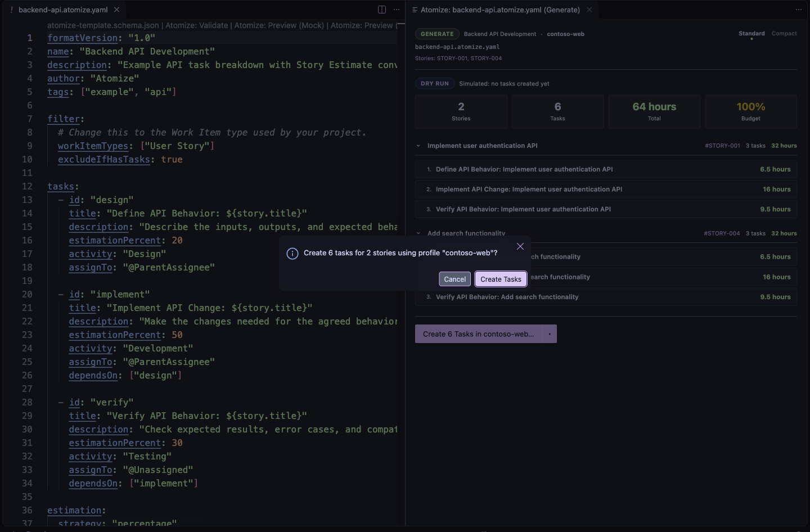
Task: Collapse the Add search functionality story
Action: tap(418, 233)
